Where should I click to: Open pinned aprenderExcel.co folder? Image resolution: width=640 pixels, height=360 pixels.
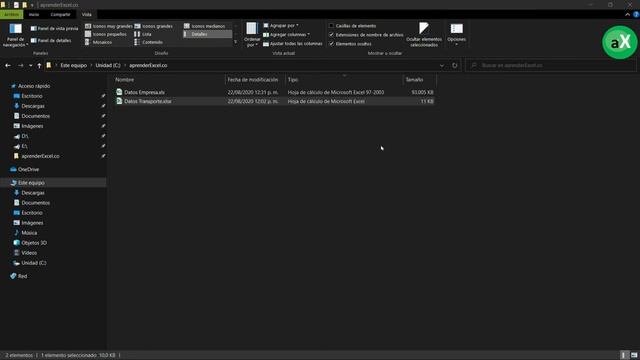pyautogui.click(x=40, y=156)
